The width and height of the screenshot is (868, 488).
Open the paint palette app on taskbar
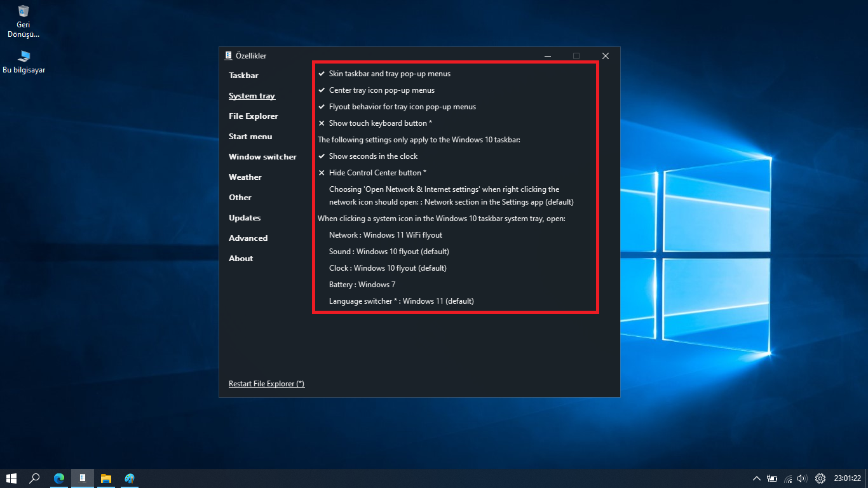[x=130, y=478]
